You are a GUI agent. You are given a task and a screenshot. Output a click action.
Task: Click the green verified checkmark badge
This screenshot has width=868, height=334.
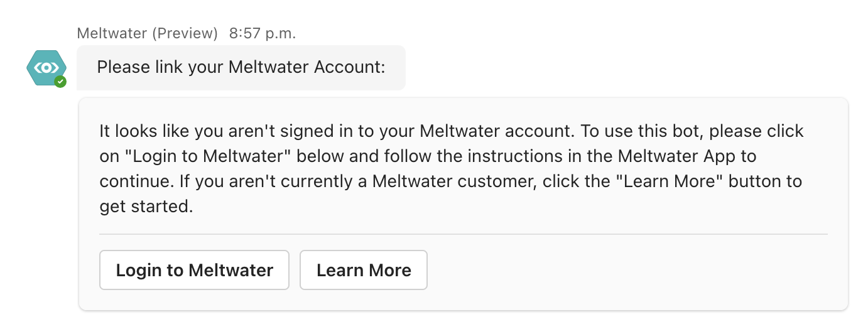tap(60, 82)
